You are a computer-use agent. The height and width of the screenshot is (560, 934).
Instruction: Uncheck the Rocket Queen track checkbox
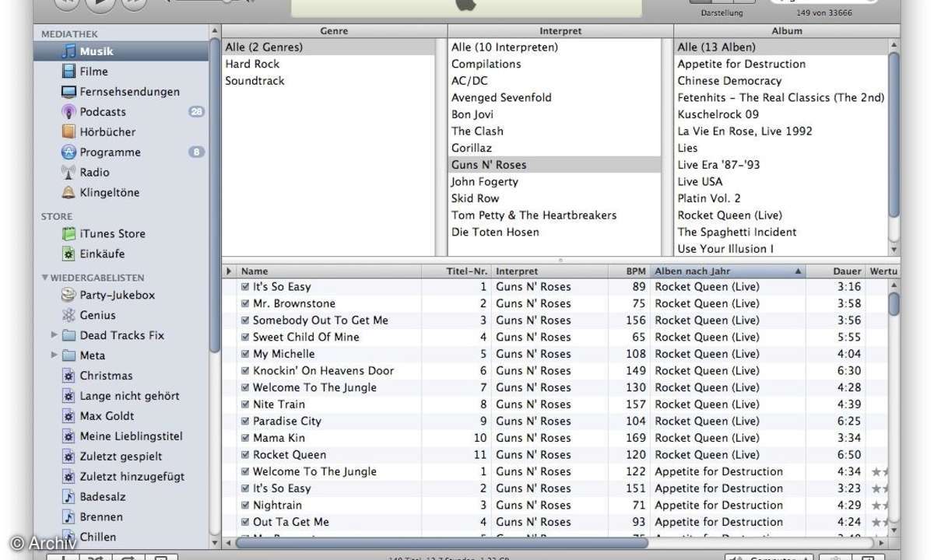click(x=246, y=455)
